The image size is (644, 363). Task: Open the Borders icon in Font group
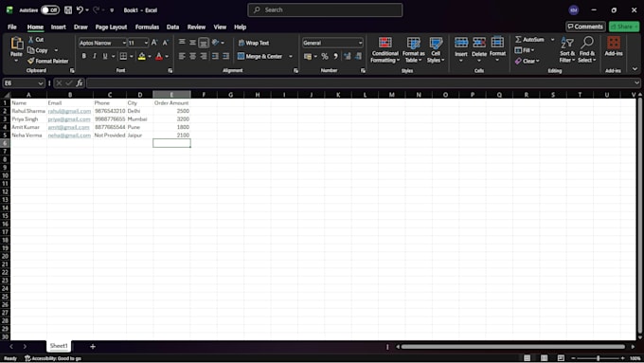click(x=123, y=56)
